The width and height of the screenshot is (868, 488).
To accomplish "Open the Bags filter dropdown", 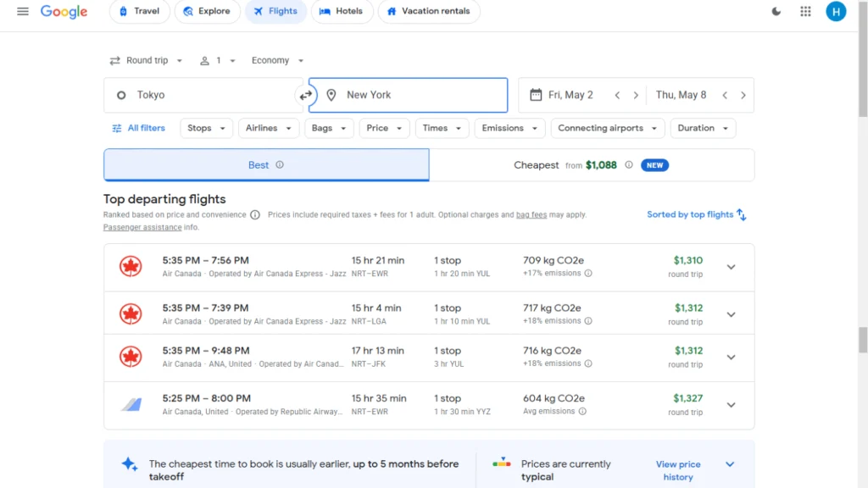I will coord(329,128).
